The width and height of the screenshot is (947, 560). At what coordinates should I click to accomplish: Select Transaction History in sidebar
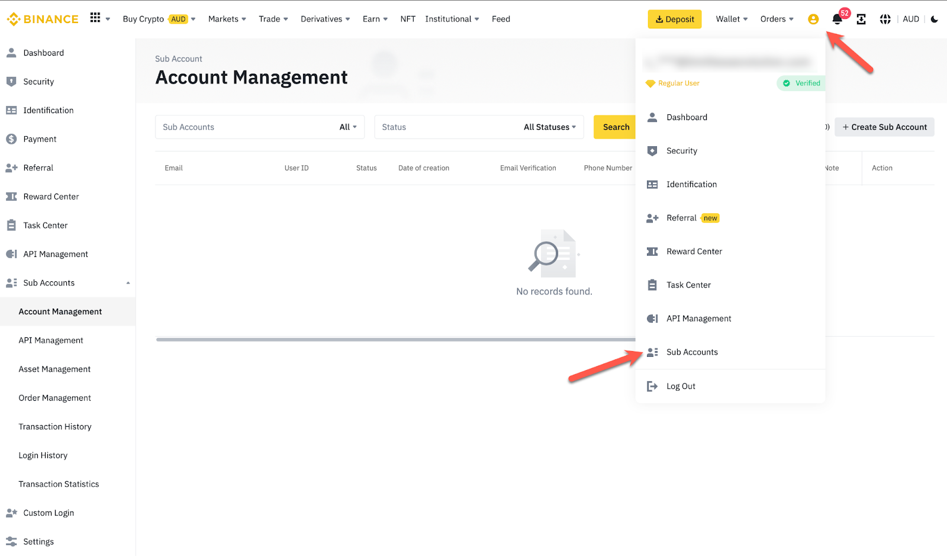(67, 427)
